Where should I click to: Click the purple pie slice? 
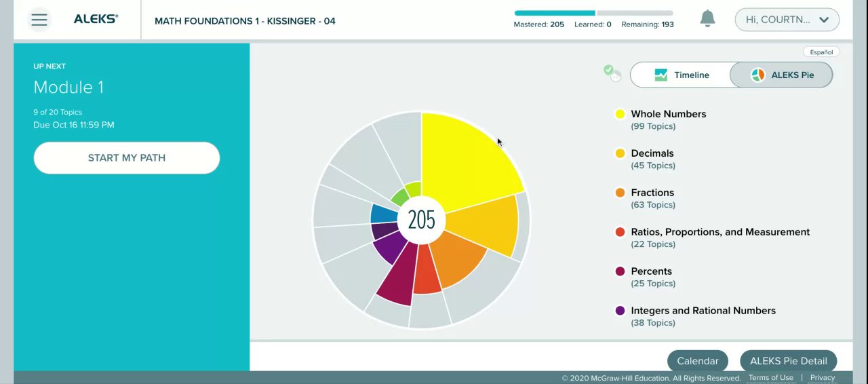click(x=389, y=248)
